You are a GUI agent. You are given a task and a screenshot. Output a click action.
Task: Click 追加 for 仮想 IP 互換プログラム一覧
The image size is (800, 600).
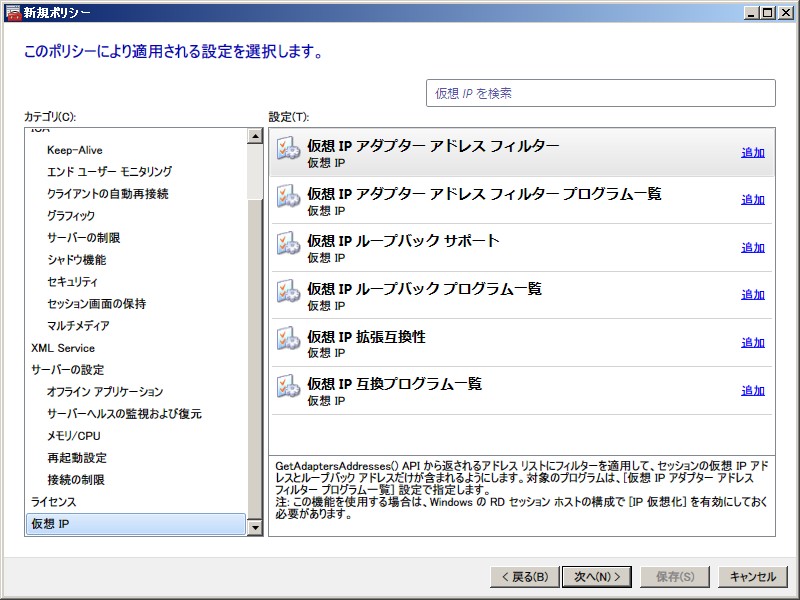pos(752,391)
